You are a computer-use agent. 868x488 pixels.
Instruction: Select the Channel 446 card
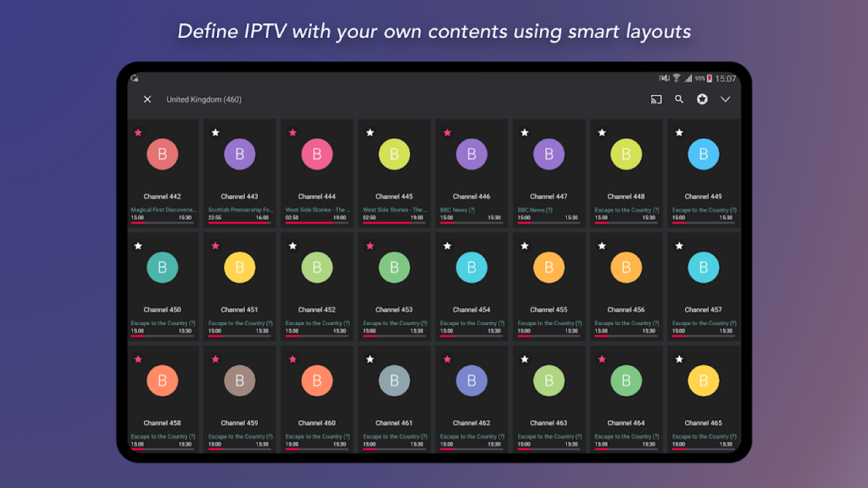(x=471, y=174)
